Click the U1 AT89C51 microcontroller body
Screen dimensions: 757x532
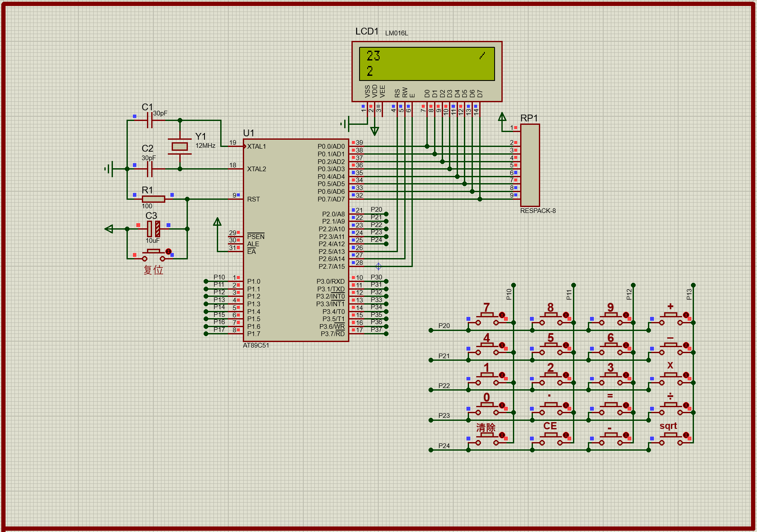click(296, 240)
